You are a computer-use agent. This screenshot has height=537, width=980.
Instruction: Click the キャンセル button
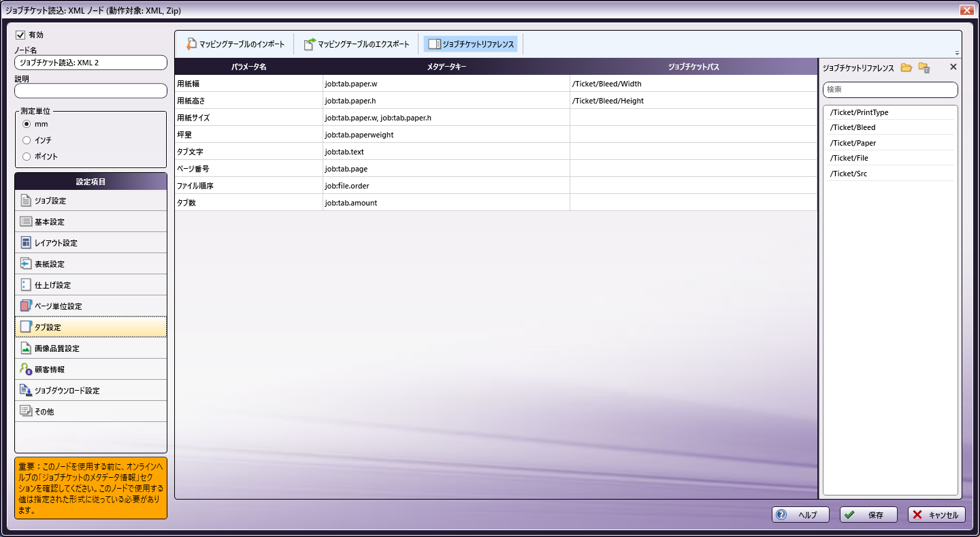pos(936,515)
